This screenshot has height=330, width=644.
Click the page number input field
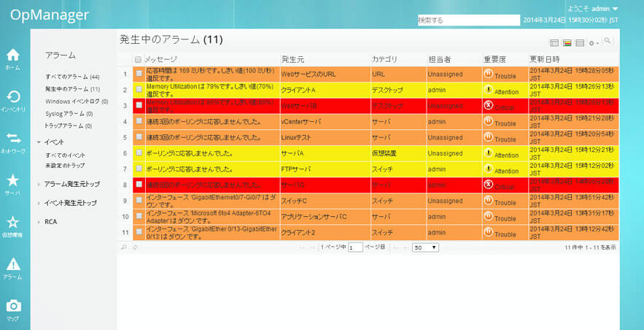click(x=355, y=247)
